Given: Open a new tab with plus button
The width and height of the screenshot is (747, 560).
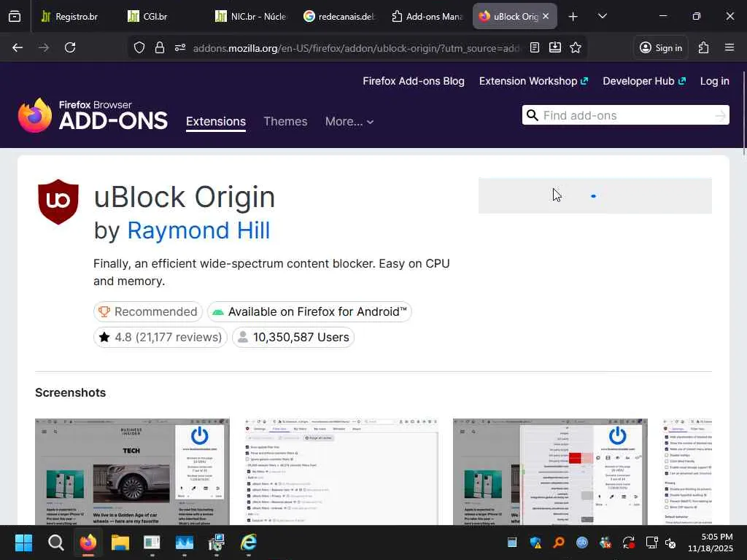Looking at the screenshot, I should pyautogui.click(x=573, y=17).
